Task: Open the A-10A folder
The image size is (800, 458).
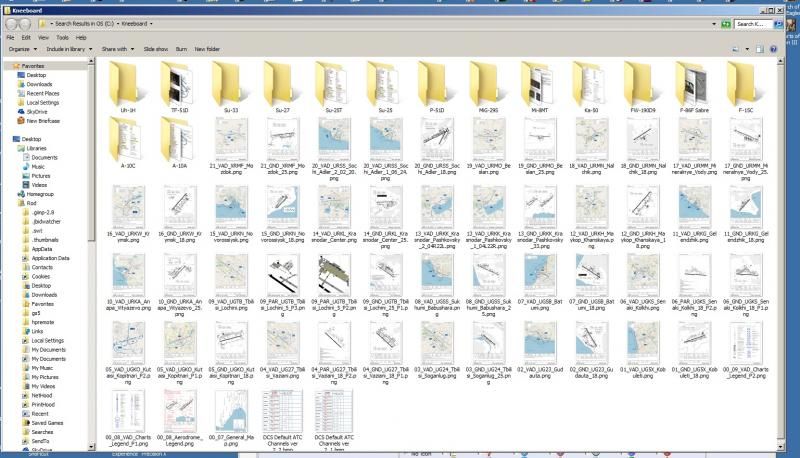Action: [180, 142]
